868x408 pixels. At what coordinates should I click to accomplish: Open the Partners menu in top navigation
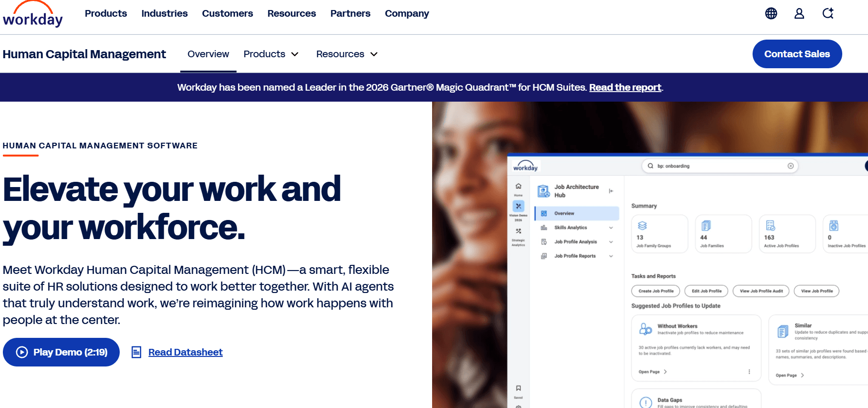(x=350, y=13)
